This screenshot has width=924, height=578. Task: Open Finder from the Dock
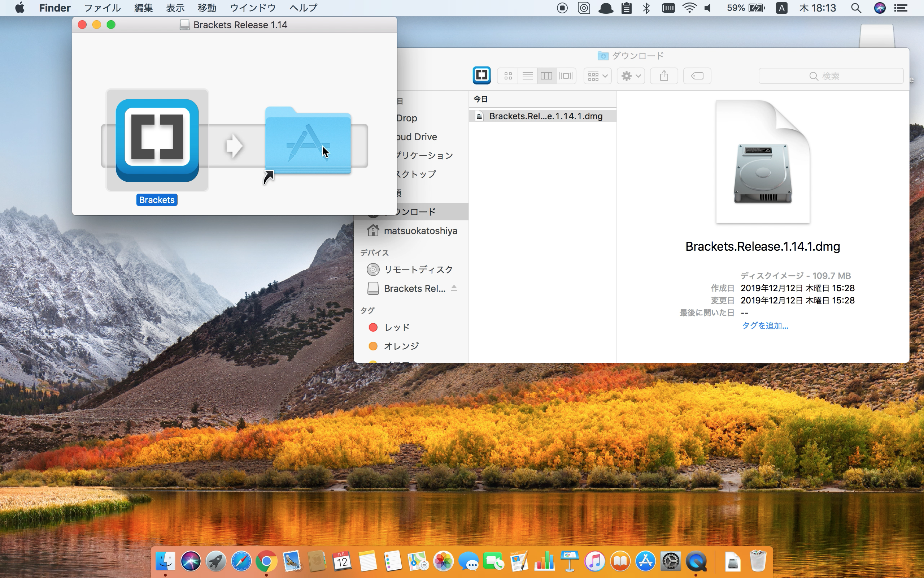(x=165, y=561)
